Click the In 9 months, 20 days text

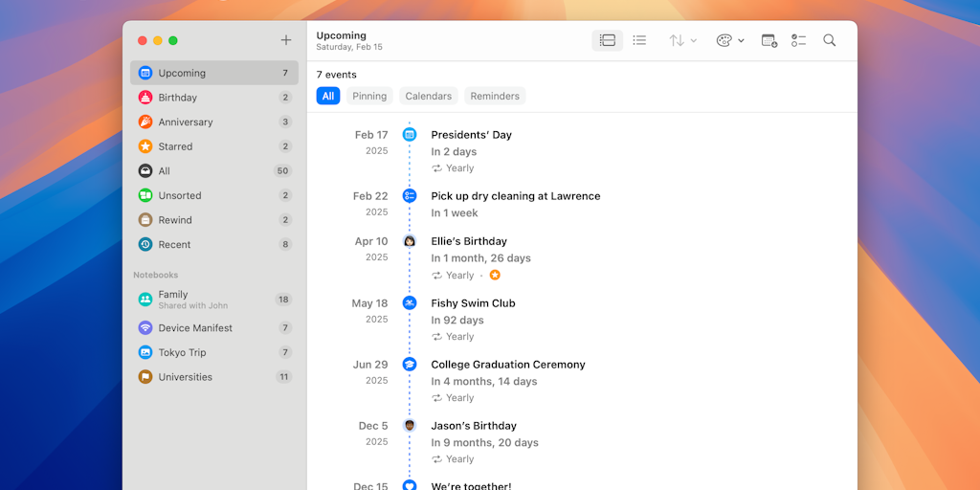click(485, 442)
